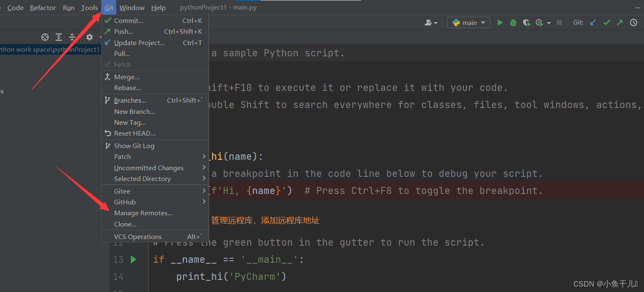The image size is (644, 292).
Task: Choose Rebase... from the Git menu
Action: [x=155, y=88]
